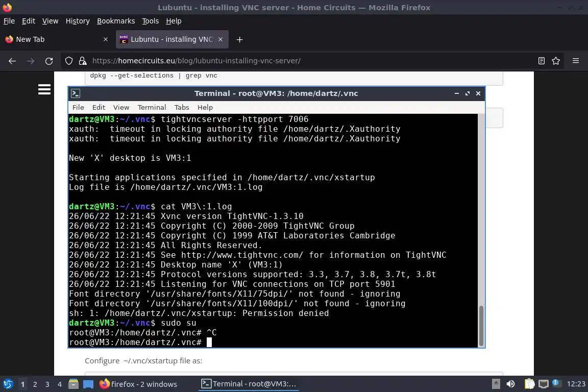
Task: Open Firefox History menu
Action: pos(78,21)
